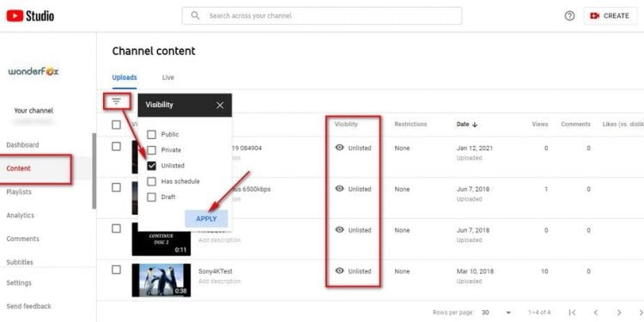Viewport: 644px width, 322px height.
Task: Open Dashboard in the sidebar
Action: 22,145
